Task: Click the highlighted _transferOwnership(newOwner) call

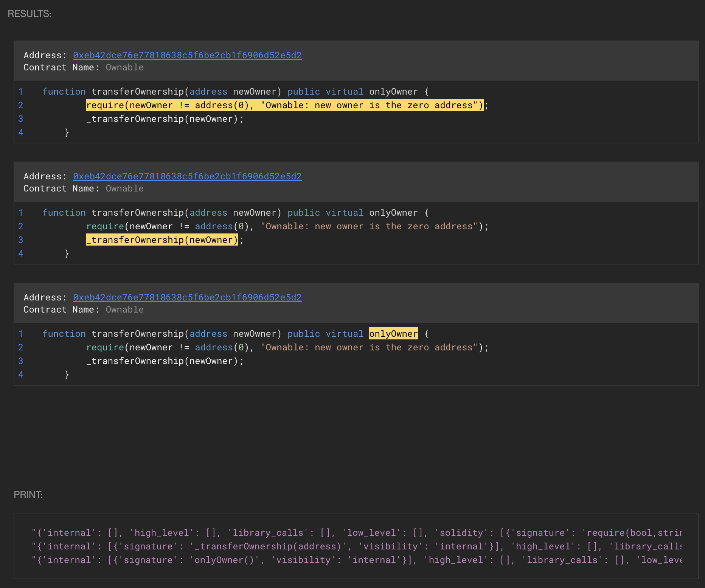Action: click(x=162, y=240)
